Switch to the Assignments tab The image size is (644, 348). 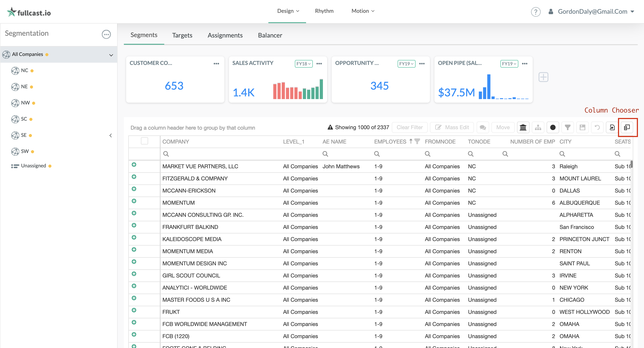pyautogui.click(x=225, y=35)
